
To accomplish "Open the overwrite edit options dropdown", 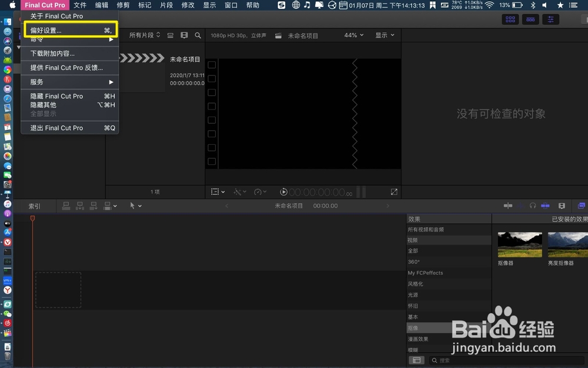I will point(110,205).
